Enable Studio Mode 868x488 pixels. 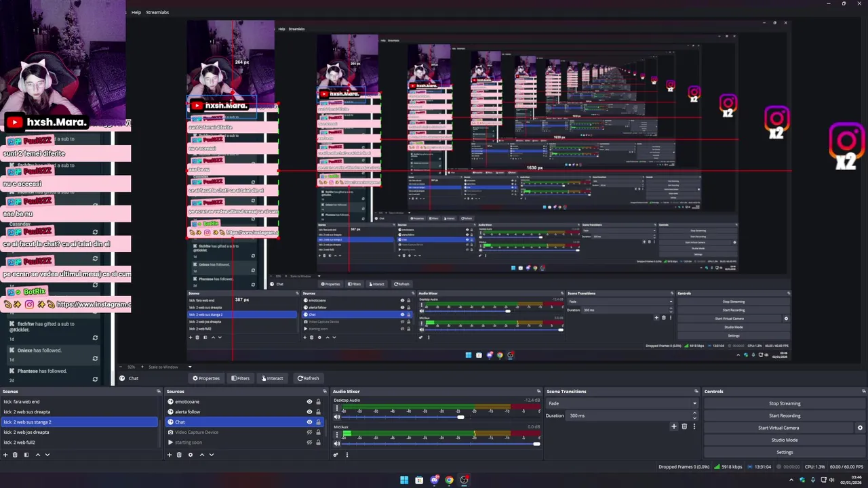(x=785, y=440)
